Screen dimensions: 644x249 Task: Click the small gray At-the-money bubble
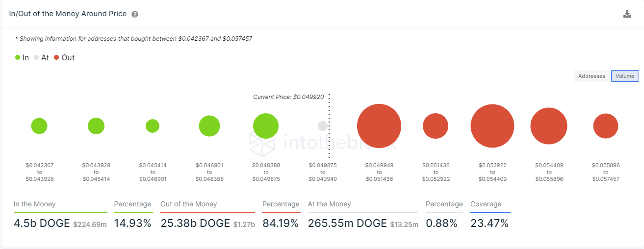coord(323,126)
